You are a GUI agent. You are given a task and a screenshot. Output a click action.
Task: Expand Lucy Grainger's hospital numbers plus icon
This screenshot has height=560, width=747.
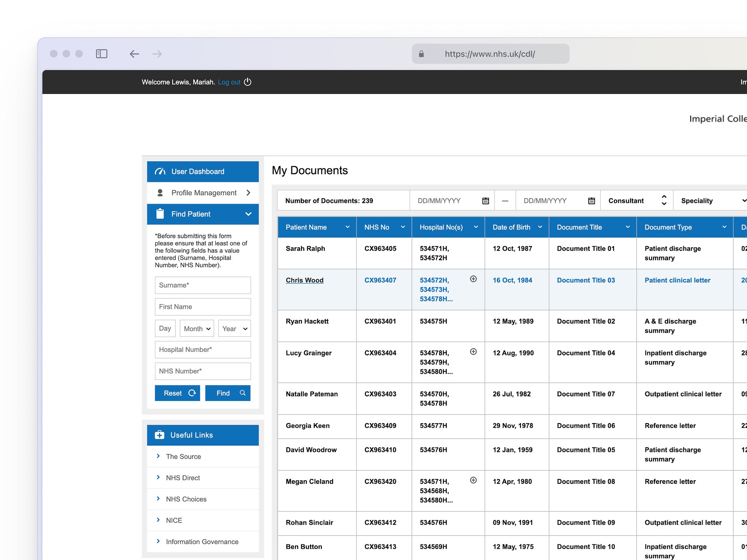(473, 352)
